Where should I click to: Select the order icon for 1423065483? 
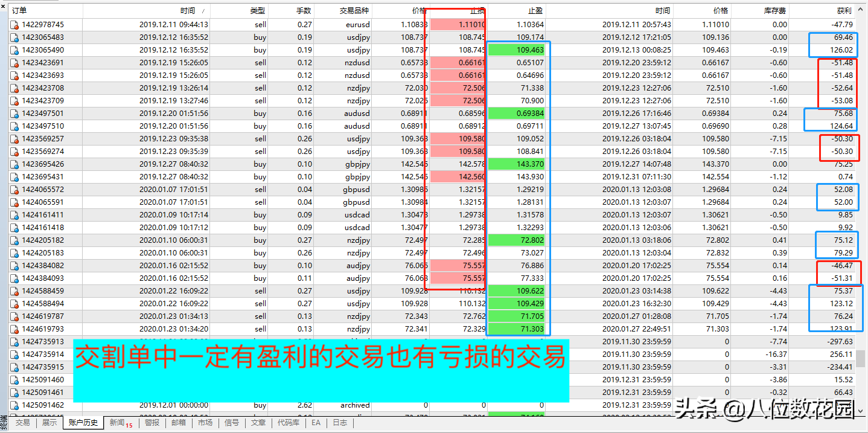coord(15,37)
